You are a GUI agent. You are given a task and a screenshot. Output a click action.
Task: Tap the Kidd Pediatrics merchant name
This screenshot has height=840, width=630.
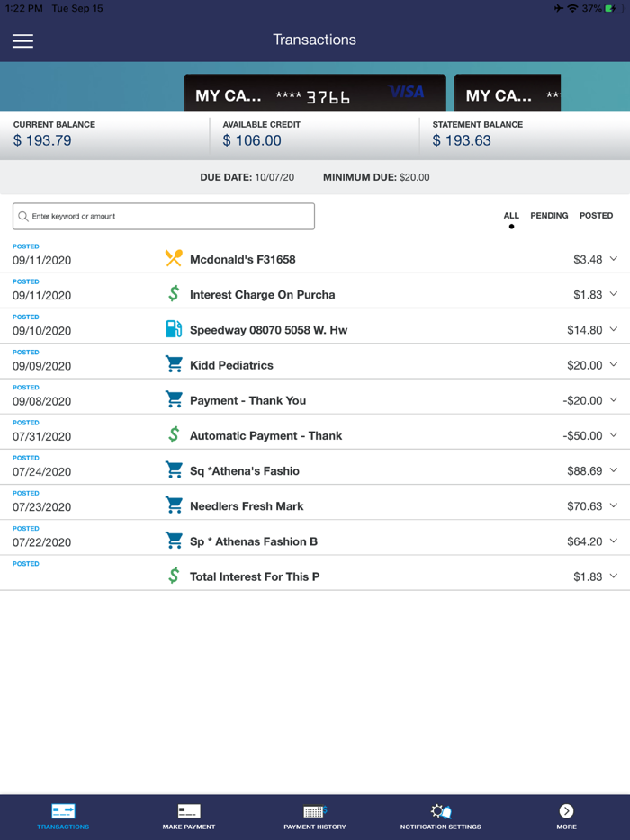click(x=231, y=365)
